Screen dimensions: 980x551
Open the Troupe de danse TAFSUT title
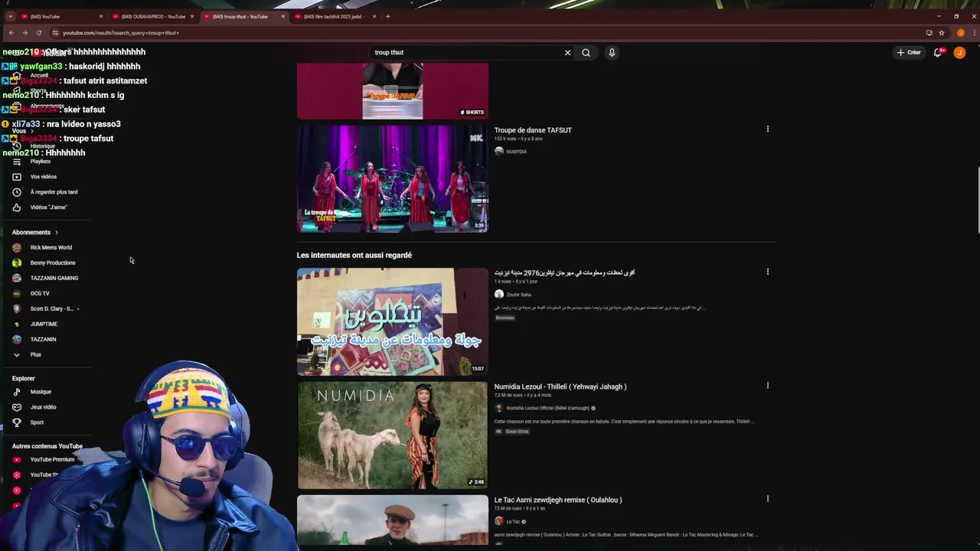point(533,130)
